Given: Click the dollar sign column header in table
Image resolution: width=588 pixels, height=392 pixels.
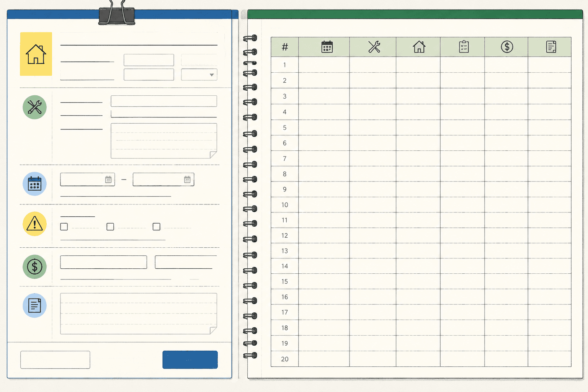Looking at the screenshot, I should click(x=507, y=47).
